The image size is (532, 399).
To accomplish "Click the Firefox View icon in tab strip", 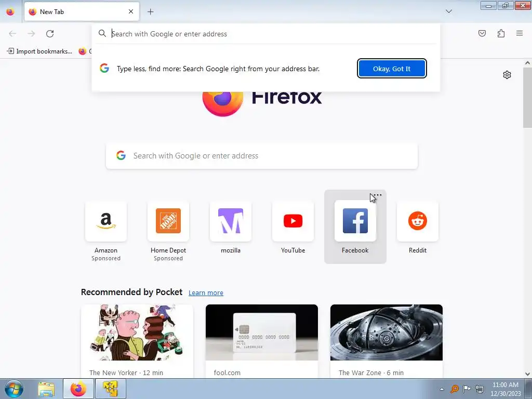I will coord(10,11).
